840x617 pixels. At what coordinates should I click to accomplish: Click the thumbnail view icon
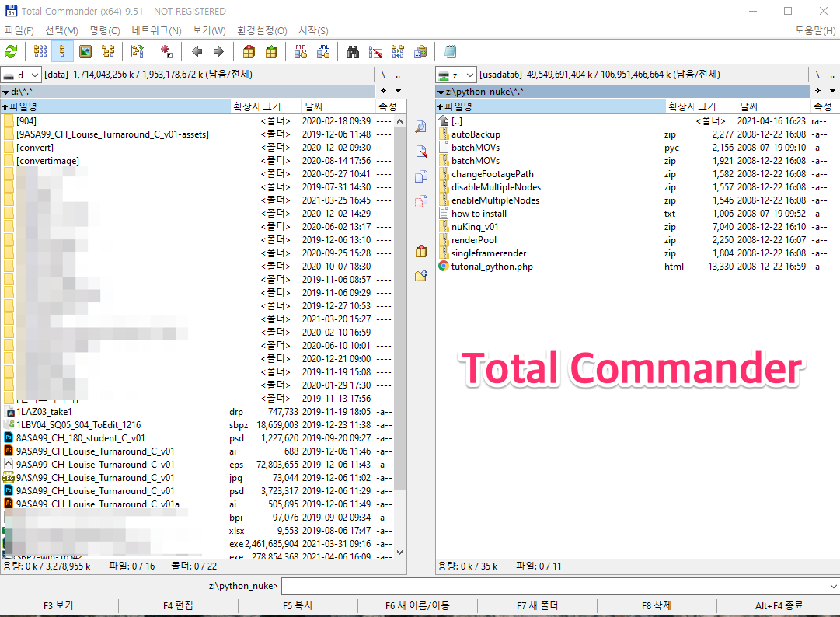click(85, 51)
